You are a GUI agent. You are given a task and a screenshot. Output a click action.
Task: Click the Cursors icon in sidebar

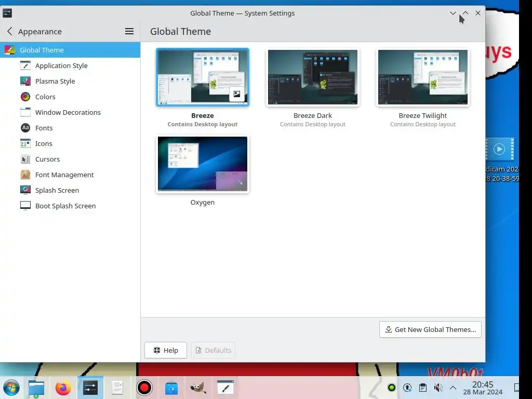point(25,159)
